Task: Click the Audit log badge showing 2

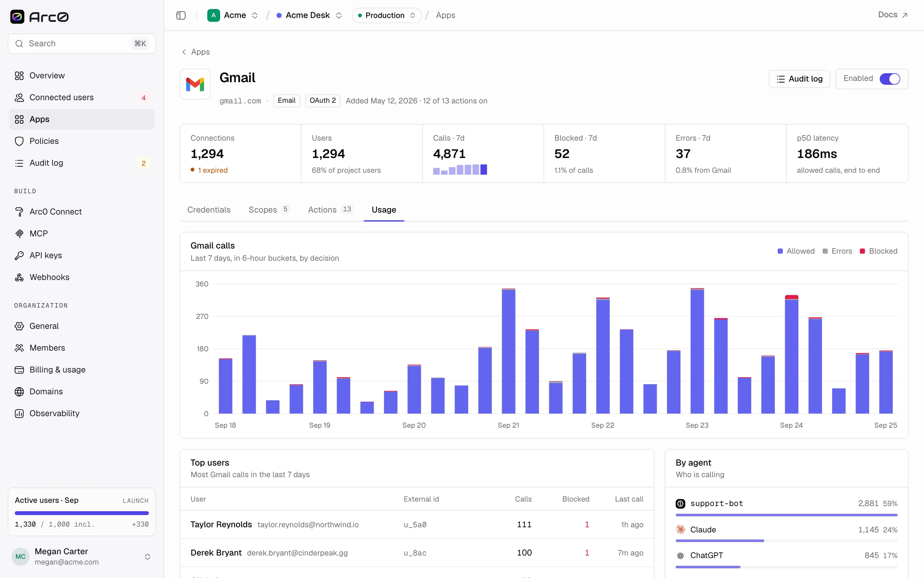Action: [x=143, y=163]
